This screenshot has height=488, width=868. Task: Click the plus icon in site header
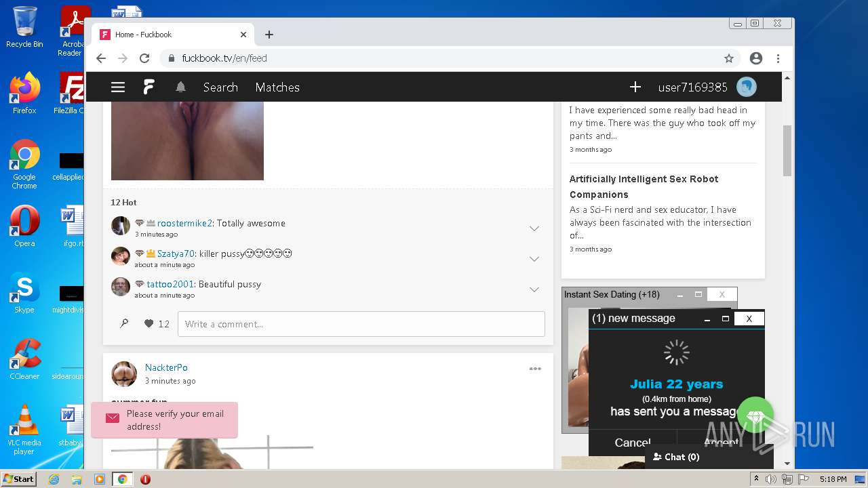point(635,87)
